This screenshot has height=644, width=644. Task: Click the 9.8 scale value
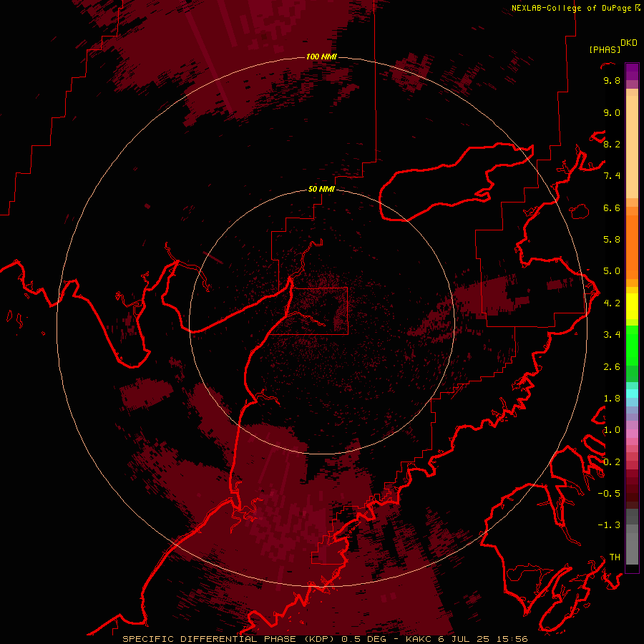(612, 81)
